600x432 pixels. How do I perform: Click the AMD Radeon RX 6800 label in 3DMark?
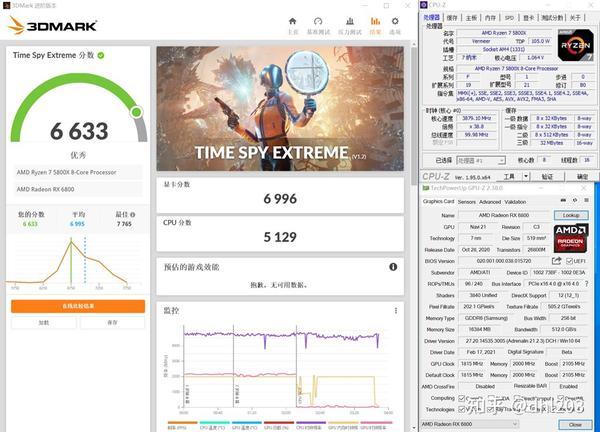(46, 189)
